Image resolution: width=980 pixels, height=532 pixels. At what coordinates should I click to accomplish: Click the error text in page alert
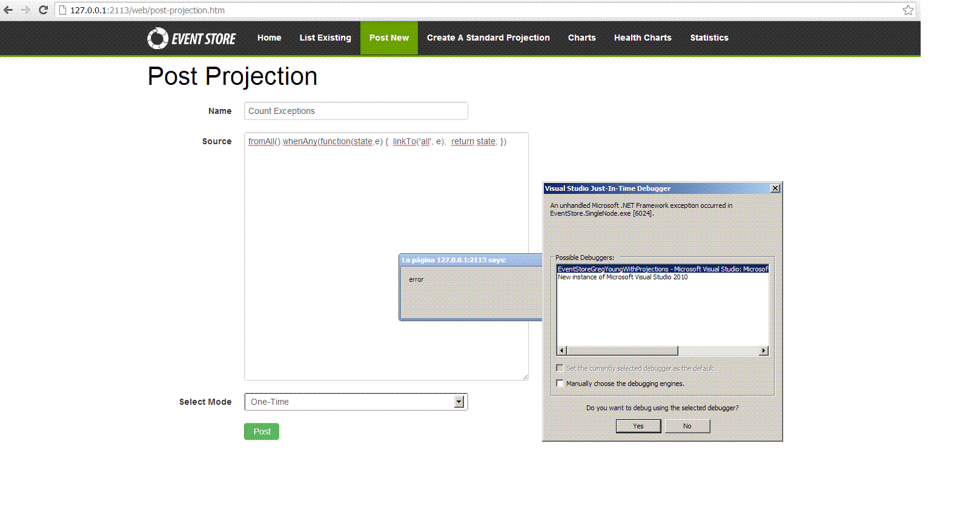click(x=416, y=279)
